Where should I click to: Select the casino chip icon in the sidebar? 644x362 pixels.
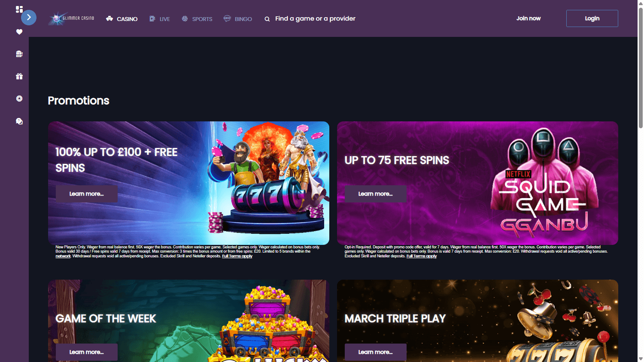[x=19, y=98]
